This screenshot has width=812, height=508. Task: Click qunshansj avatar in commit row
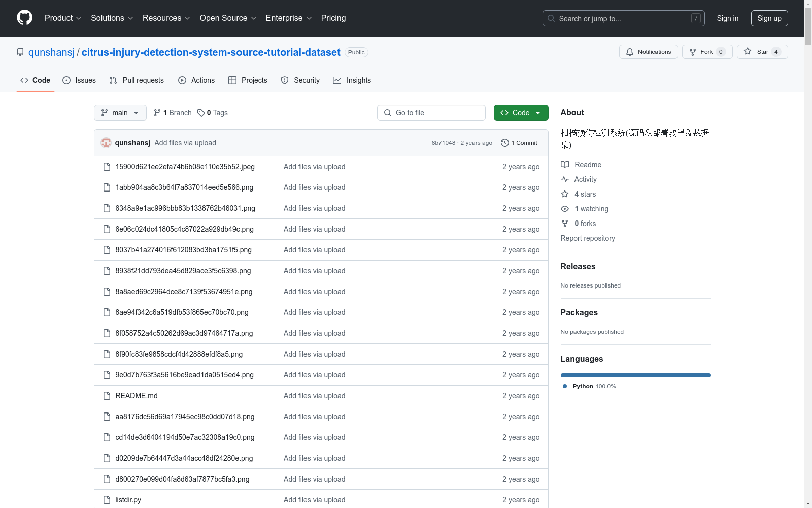pos(106,143)
